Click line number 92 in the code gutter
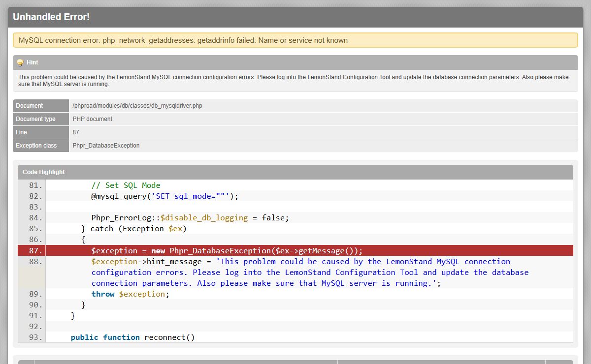The image size is (591, 364). click(x=35, y=327)
